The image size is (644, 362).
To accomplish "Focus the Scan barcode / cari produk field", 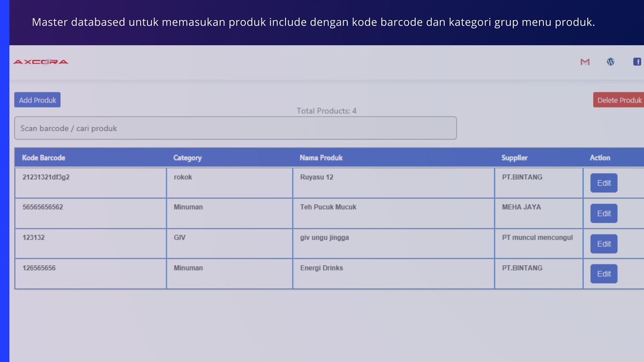I will (x=235, y=128).
